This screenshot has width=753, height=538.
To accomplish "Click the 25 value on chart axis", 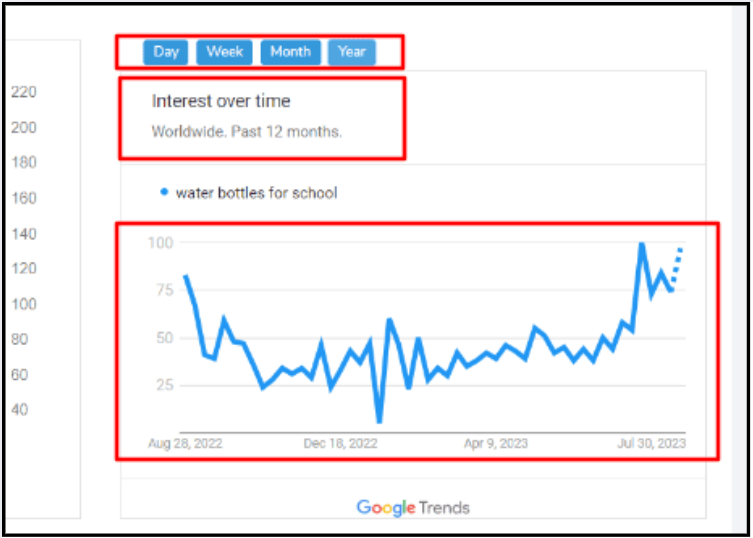I will [x=165, y=385].
